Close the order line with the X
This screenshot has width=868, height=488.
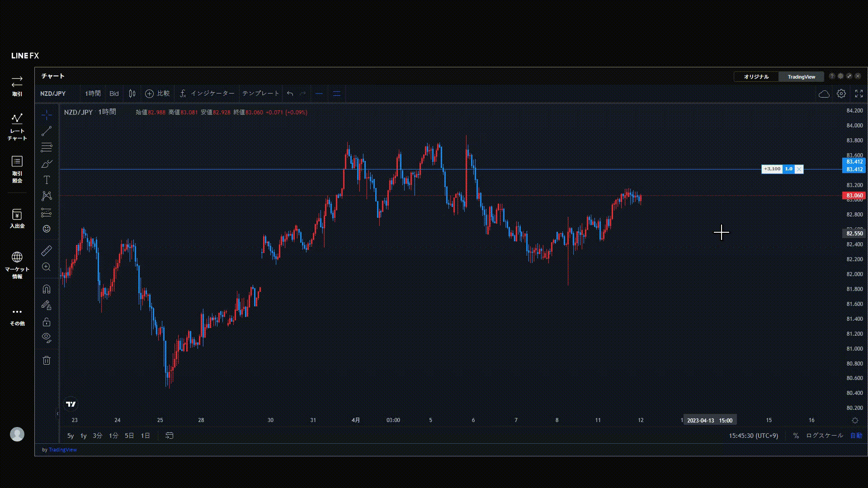coord(799,169)
